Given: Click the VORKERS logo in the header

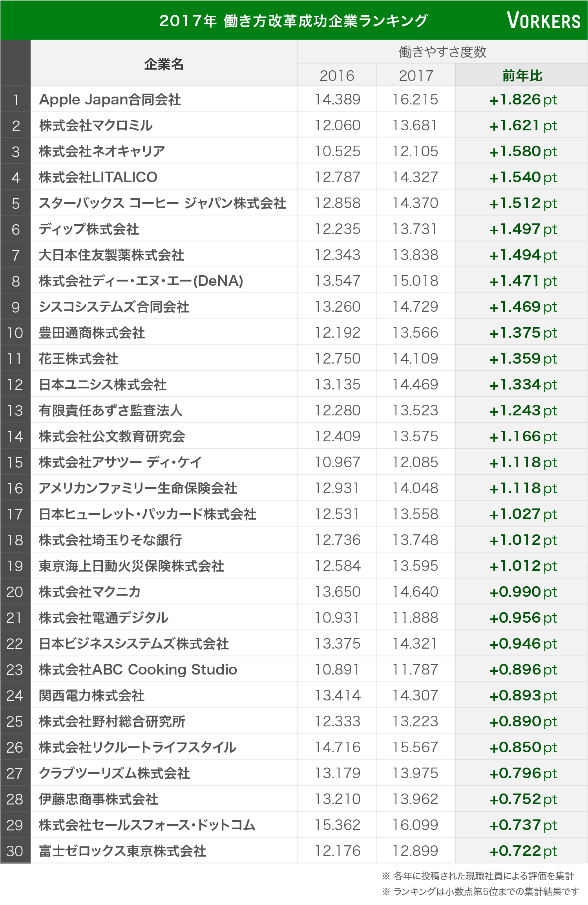Looking at the screenshot, I should tap(543, 20).
